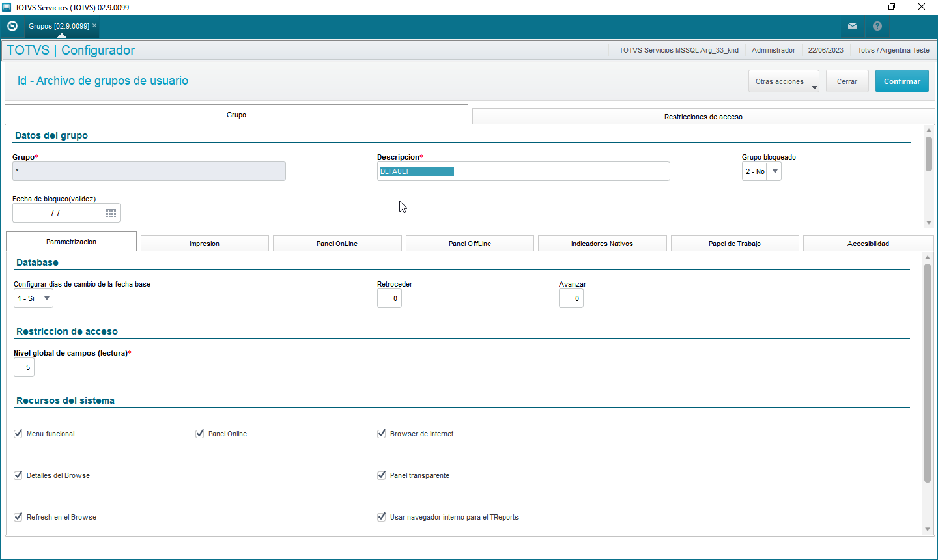Click the Confirmar button
Image resolution: width=938 pixels, height=560 pixels.
click(902, 81)
